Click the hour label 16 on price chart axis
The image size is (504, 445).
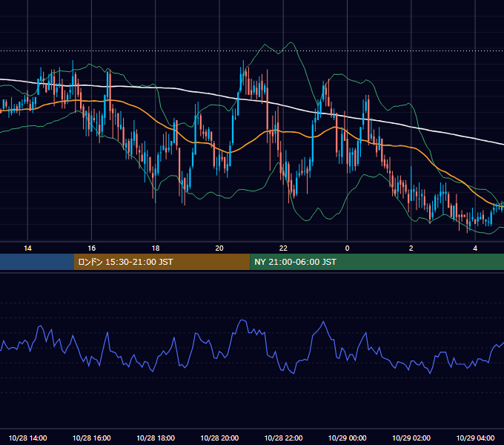pos(92,248)
